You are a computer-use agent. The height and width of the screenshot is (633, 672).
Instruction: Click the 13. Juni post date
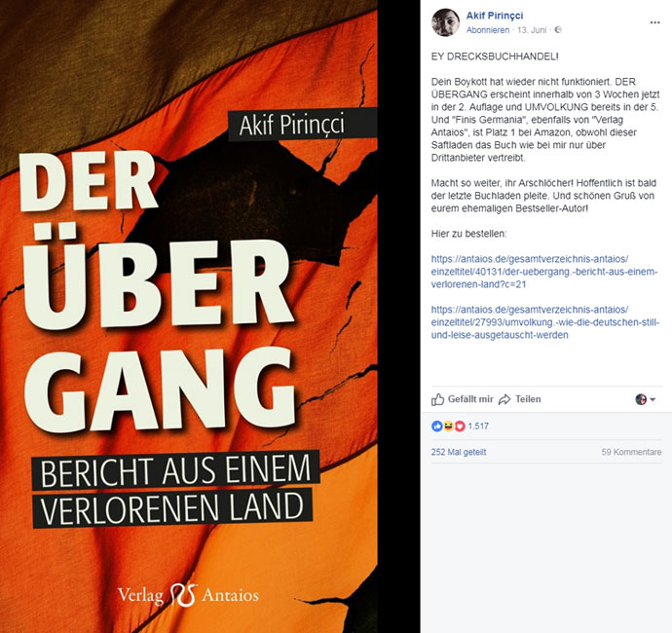click(x=532, y=30)
